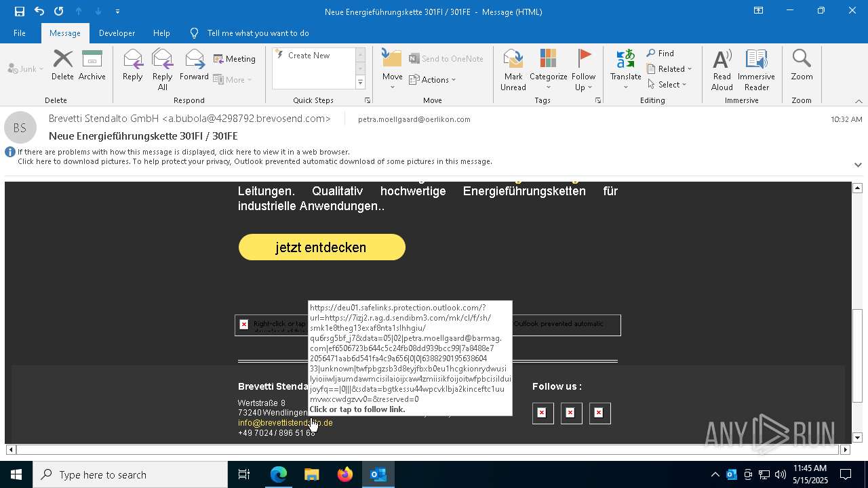
Task: Click third blocked Follow us icon
Action: (599, 413)
